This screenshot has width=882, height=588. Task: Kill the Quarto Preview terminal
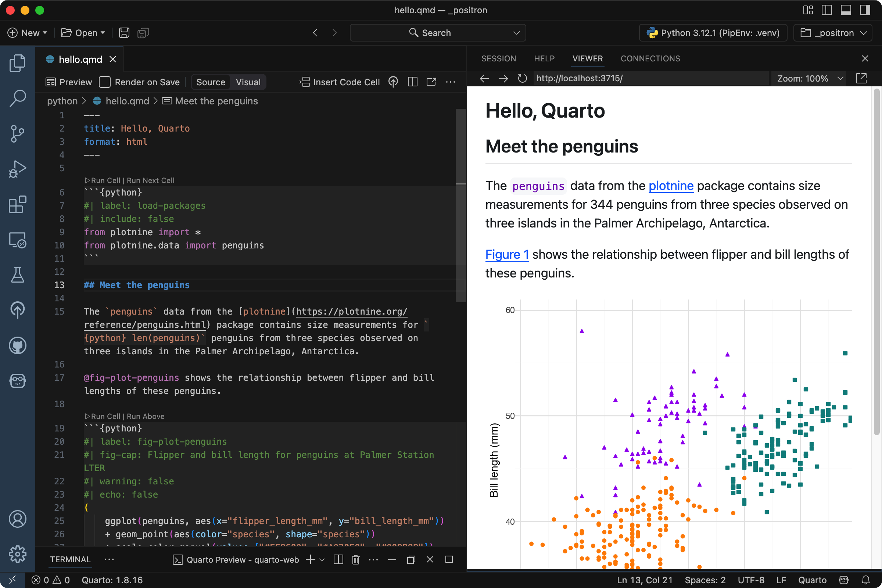(x=355, y=559)
